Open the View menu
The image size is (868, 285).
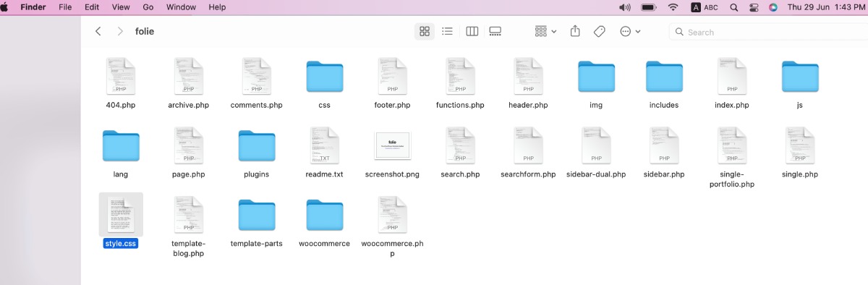pos(121,7)
